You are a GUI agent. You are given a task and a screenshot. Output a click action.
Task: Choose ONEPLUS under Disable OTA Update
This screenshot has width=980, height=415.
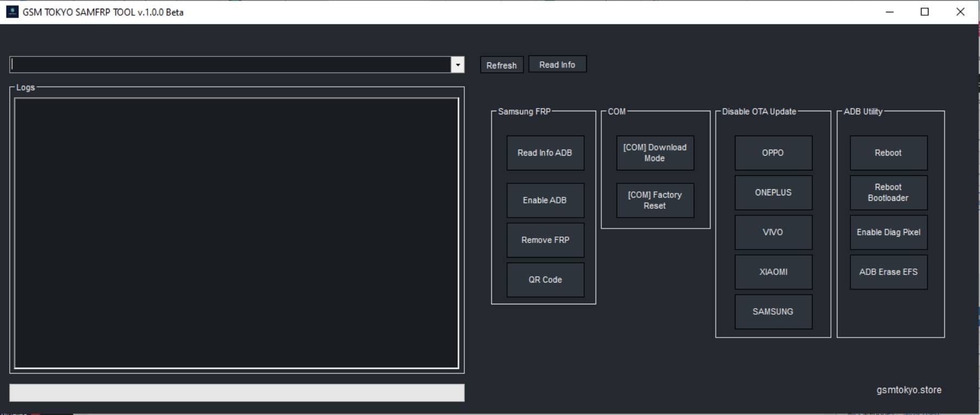(x=773, y=193)
